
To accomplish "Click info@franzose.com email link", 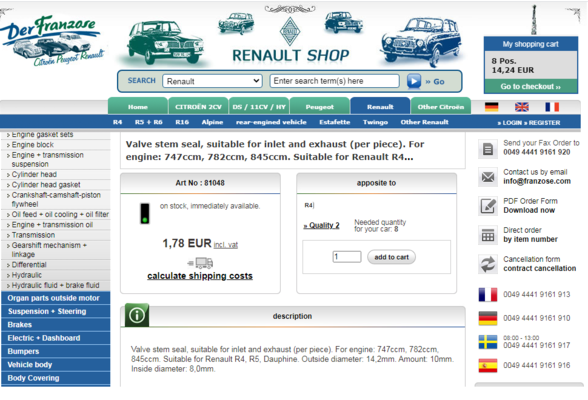I will click(537, 181).
